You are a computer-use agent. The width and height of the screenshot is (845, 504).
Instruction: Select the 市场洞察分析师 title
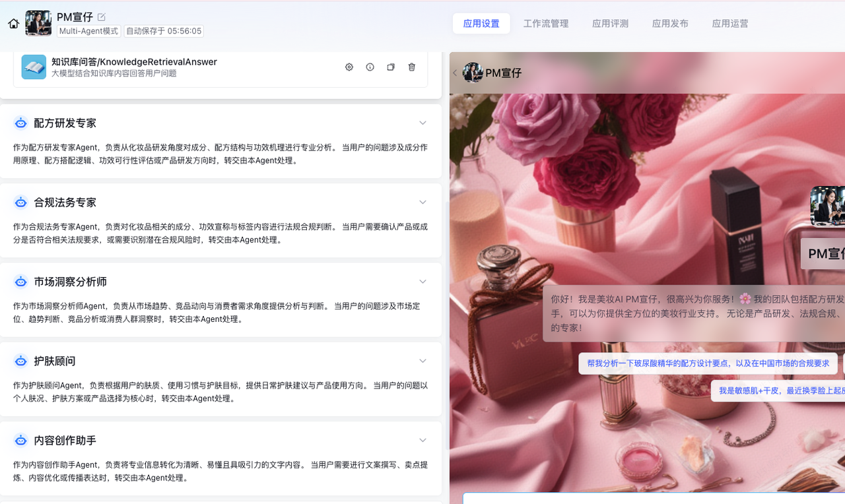[71, 282]
